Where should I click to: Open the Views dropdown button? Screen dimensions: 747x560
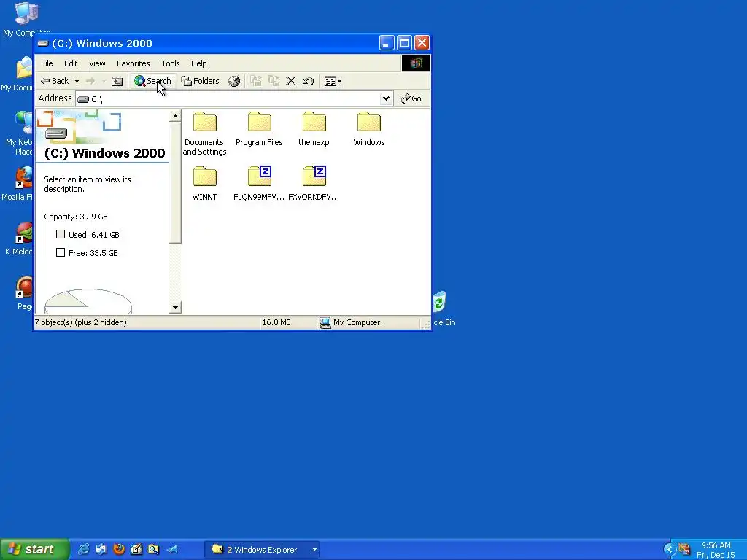(x=333, y=81)
